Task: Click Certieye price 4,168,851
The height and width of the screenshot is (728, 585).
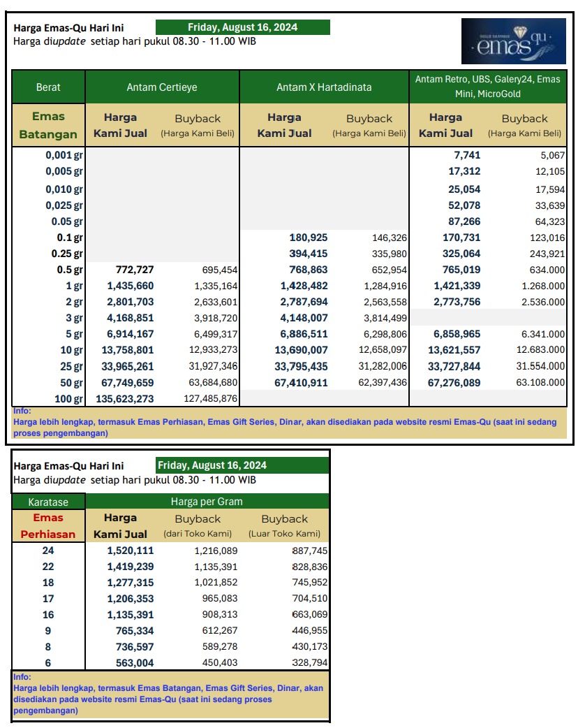Action: pos(131,318)
